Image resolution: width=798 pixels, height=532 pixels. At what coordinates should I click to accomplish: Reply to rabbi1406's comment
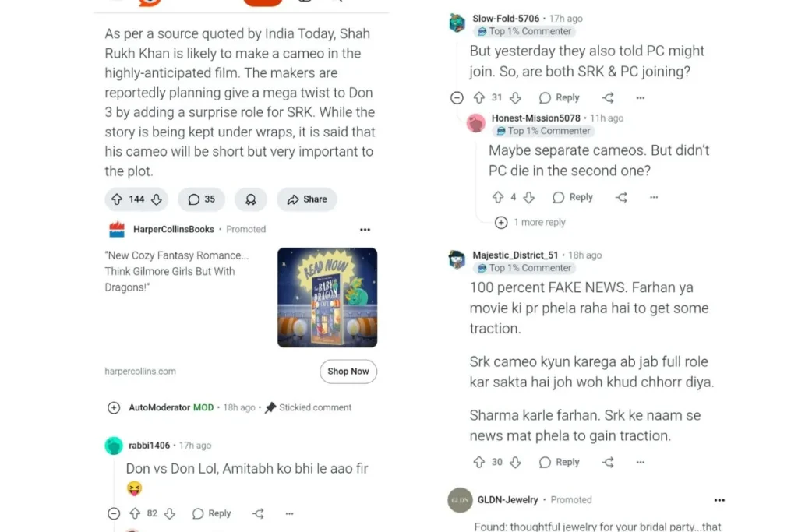coord(212,513)
